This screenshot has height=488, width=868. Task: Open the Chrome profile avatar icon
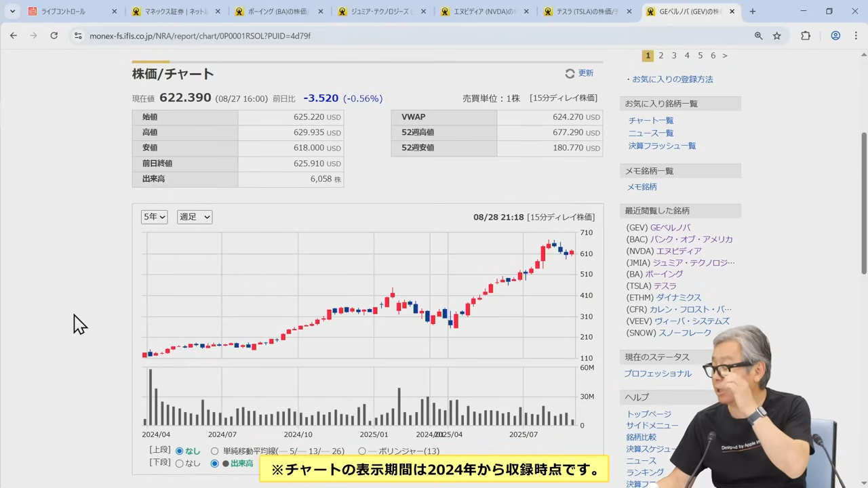(835, 36)
